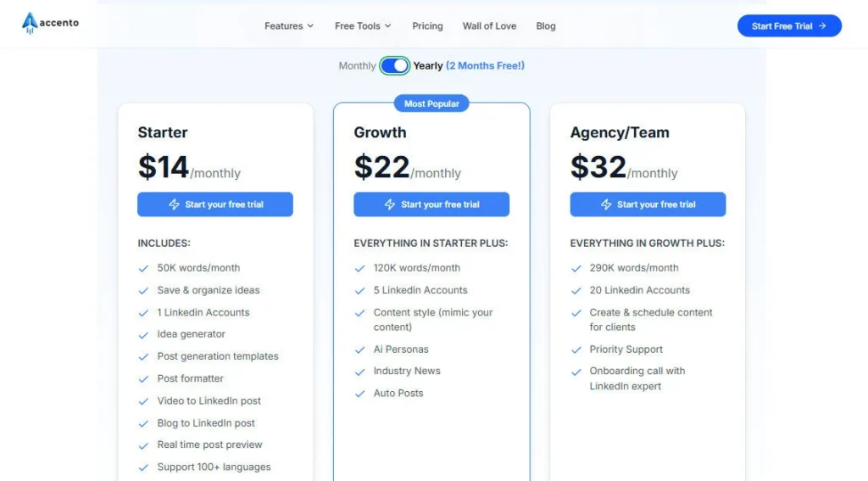Click checkmark icon beside 50K words/month
This screenshot has width=868, height=481.
[x=143, y=268]
